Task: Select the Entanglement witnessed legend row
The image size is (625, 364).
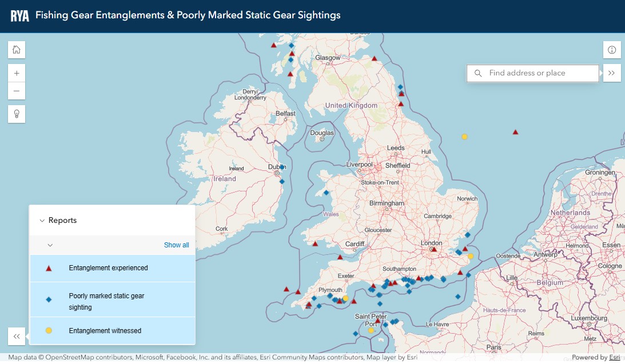Action: [113, 330]
